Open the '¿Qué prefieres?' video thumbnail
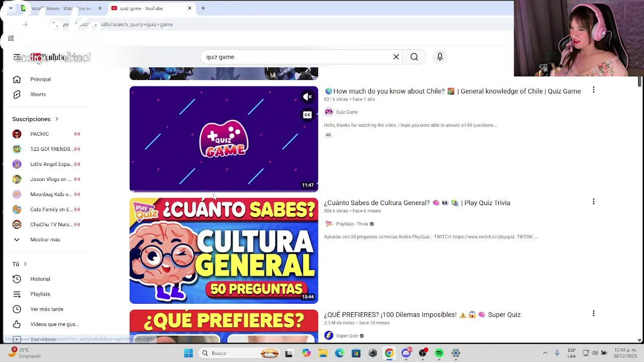The image size is (644, 362). (224, 326)
